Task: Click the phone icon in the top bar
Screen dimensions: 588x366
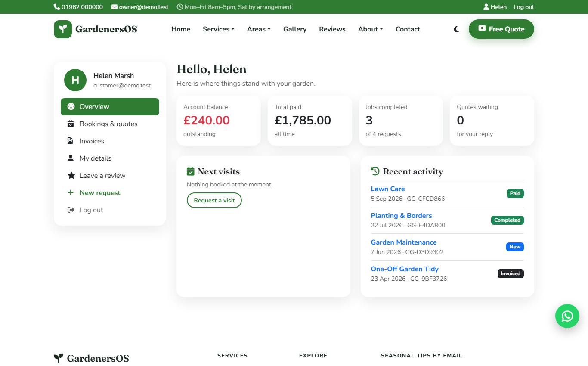Action: (56, 7)
